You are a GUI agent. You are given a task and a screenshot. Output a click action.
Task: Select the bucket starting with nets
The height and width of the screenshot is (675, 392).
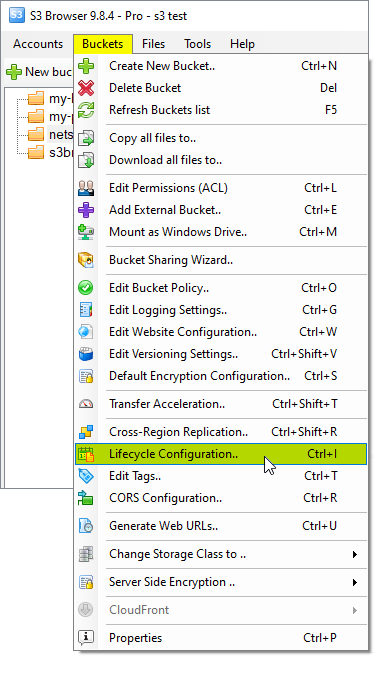tap(51, 135)
